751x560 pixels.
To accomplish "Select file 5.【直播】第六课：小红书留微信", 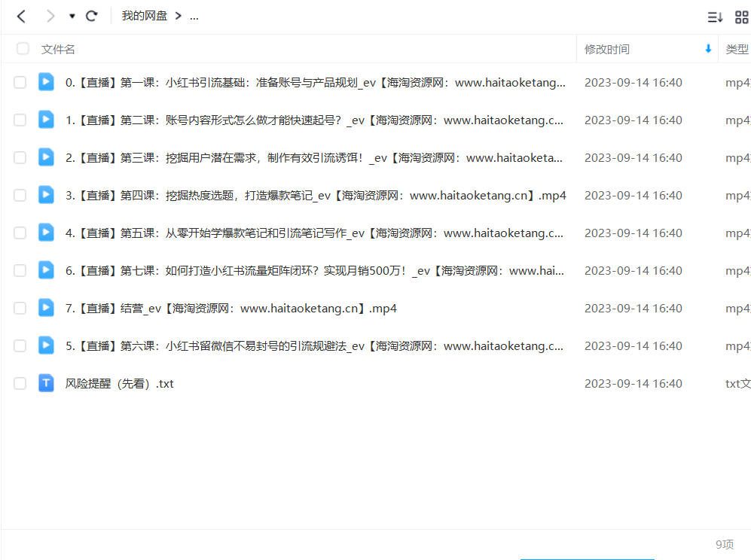I will click(314, 346).
